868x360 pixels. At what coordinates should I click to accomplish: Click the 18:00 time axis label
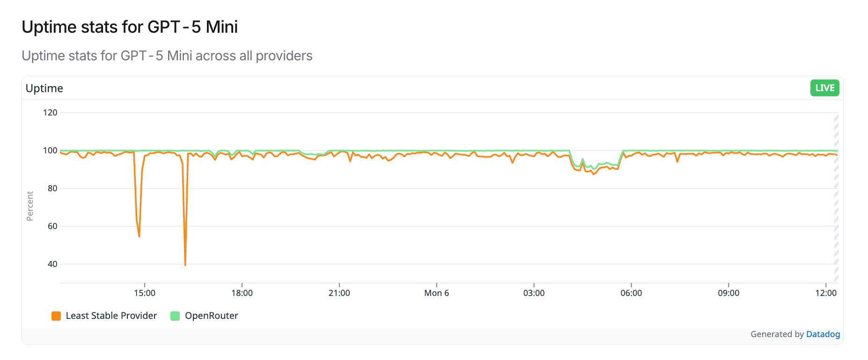point(242,293)
